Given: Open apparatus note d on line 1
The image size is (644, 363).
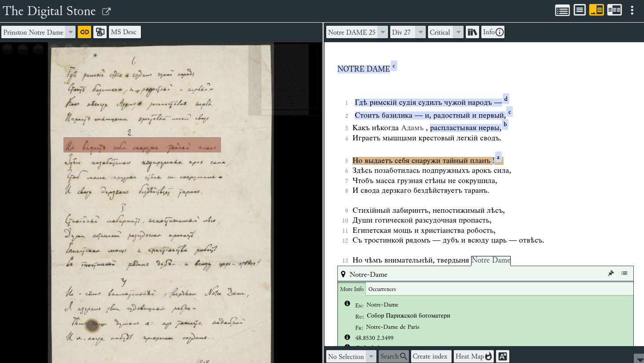Looking at the screenshot, I should tap(505, 99).
